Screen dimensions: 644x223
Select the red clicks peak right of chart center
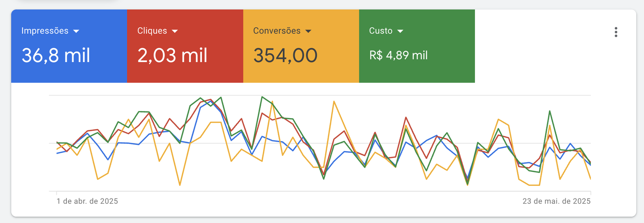pos(406,117)
